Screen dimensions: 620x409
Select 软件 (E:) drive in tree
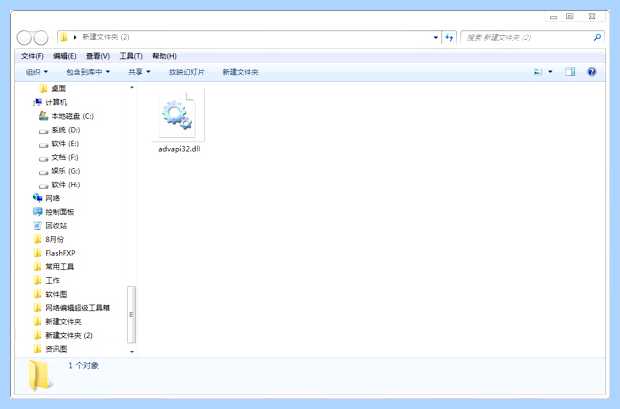[65, 144]
